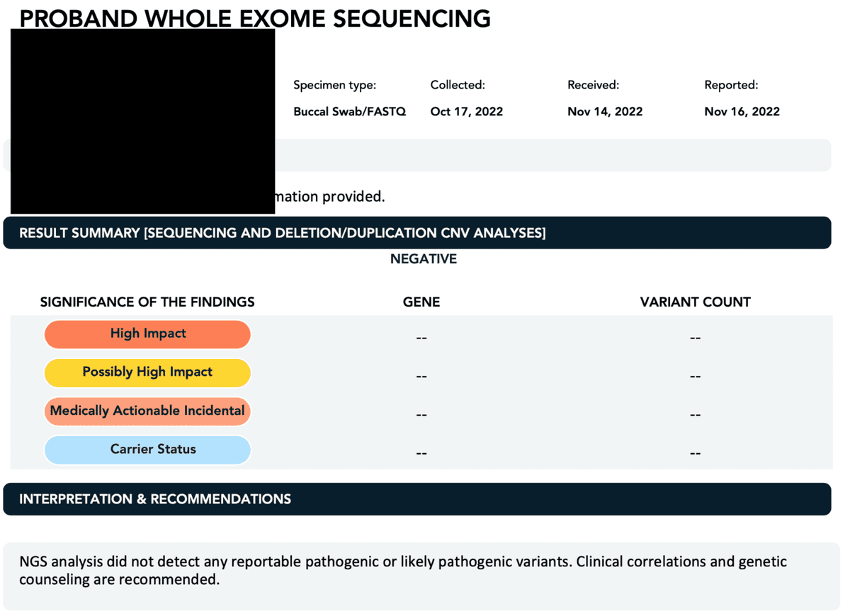Image resolution: width=850 pixels, height=616 pixels.
Task: Click the Proband Whole Exome Sequencing title
Action: tap(255, 19)
